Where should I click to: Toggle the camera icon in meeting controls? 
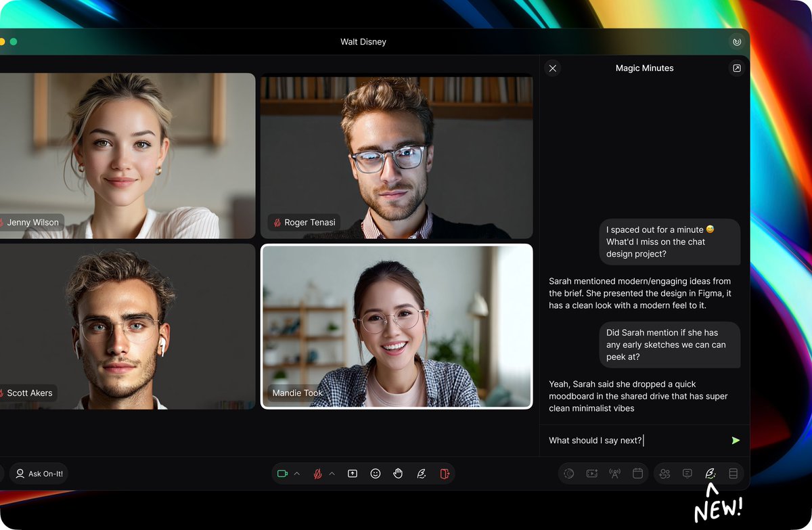pyautogui.click(x=283, y=474)
